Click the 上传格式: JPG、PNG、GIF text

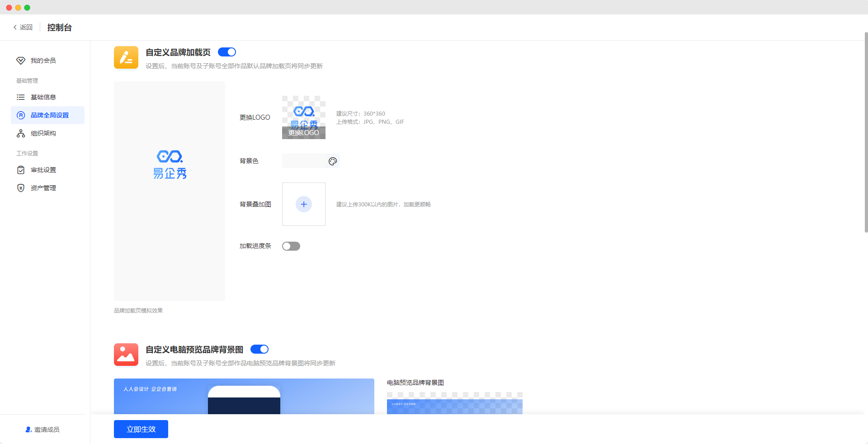pos(370,122)
